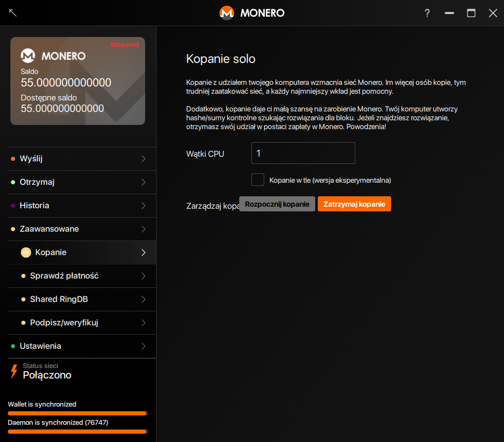Select the Kopanie menu item

[x=82, y=252]
